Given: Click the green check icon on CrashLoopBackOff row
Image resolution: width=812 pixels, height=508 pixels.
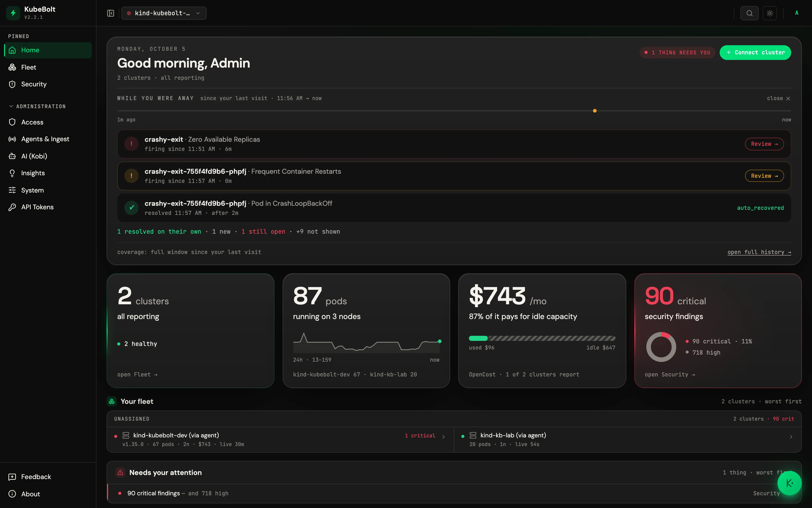Looking at the screenshot, I should (131, 208).
